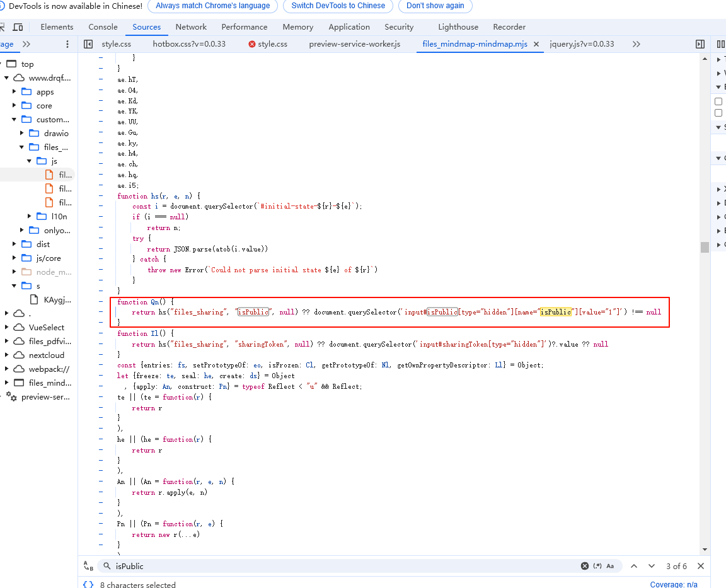Expand the apps folder arrow
Image resolution: width=726 pixels, height=588 pixels.
(x=14, y=91)
